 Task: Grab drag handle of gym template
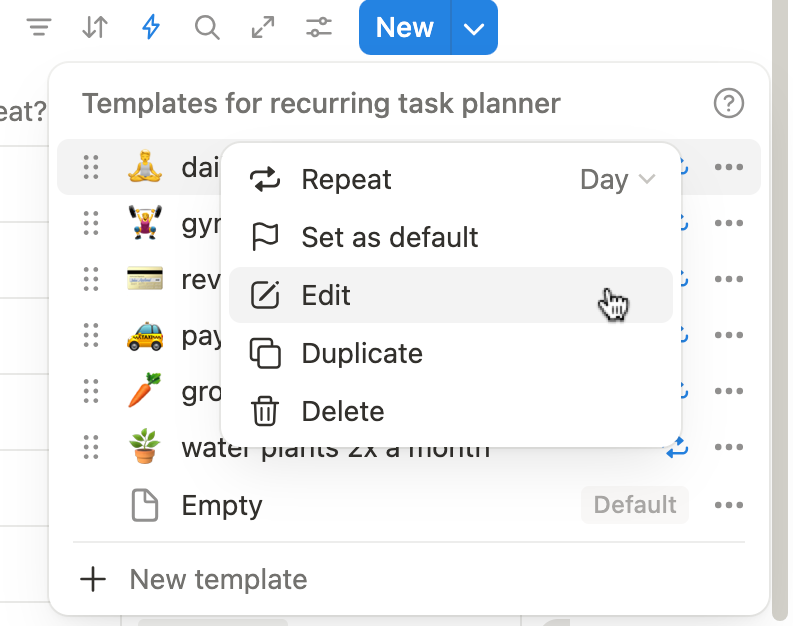[91, 223]
